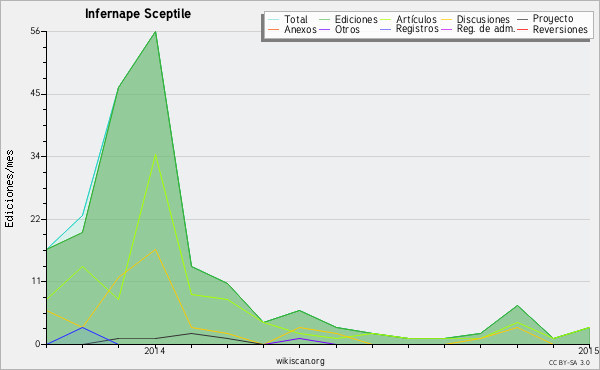Click the red Reversiones legend line swatch
The height and width of the screenshot is (370, 600).
[523, 29]
